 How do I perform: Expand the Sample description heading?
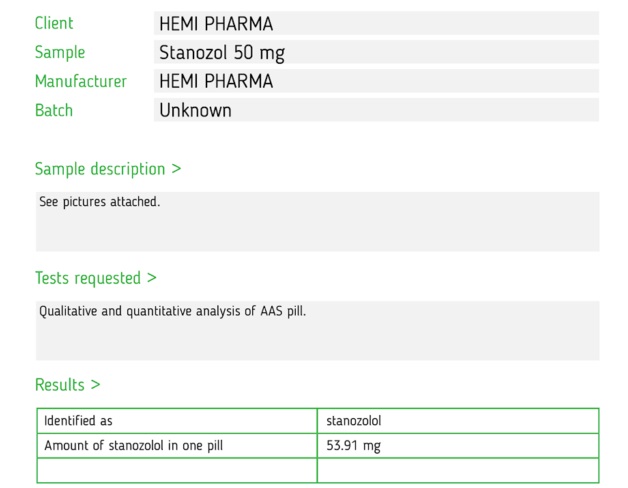pos(108,169)
